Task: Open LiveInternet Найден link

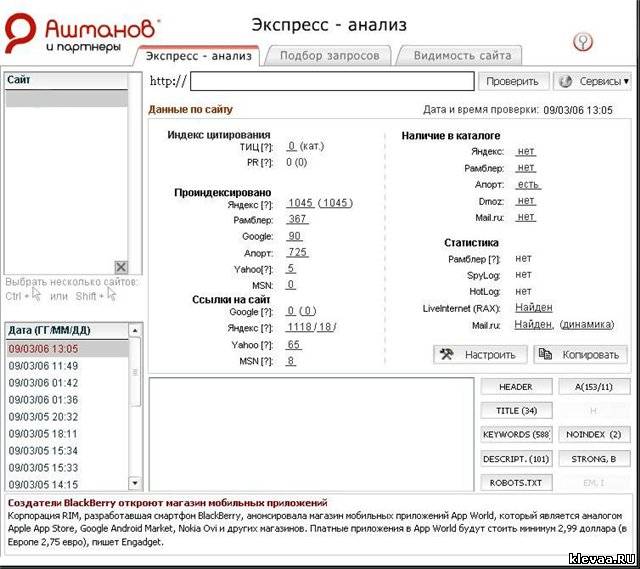Action: point(533,308)
